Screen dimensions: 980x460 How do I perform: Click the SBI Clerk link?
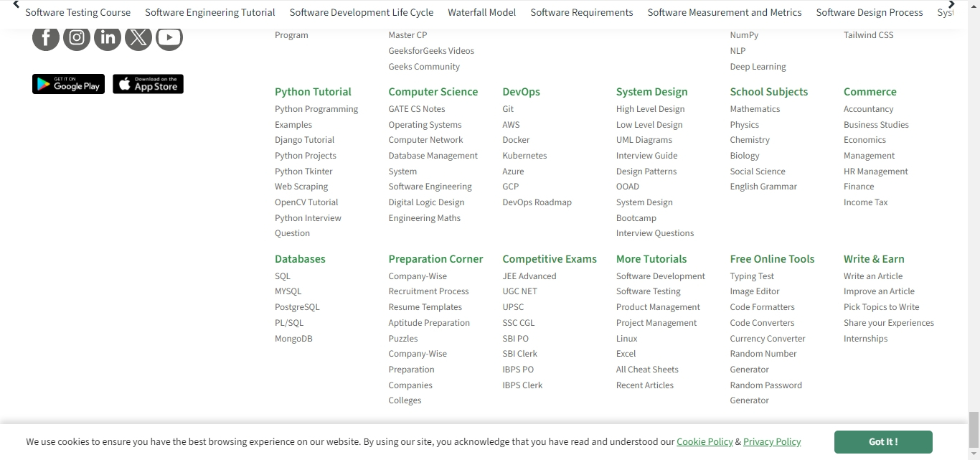pos(520,354)
